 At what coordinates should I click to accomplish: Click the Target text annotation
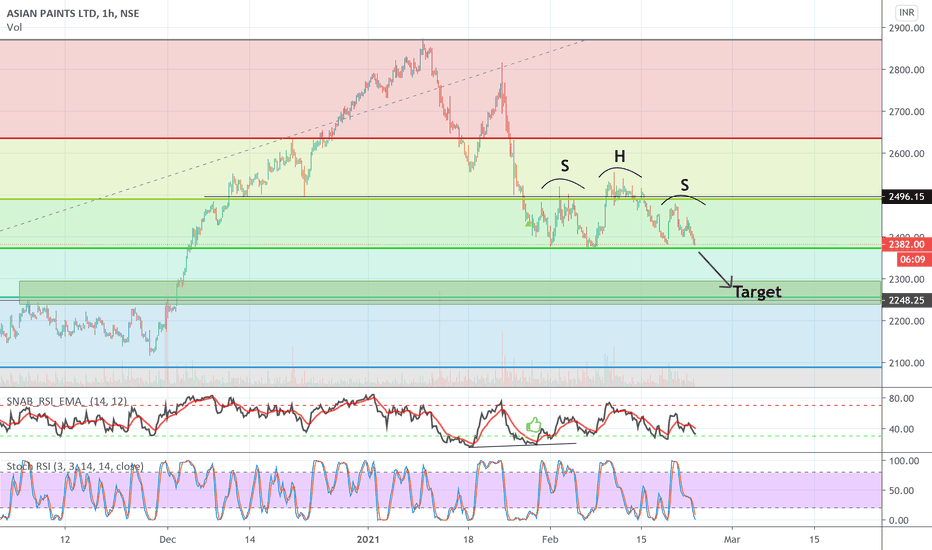757,292
